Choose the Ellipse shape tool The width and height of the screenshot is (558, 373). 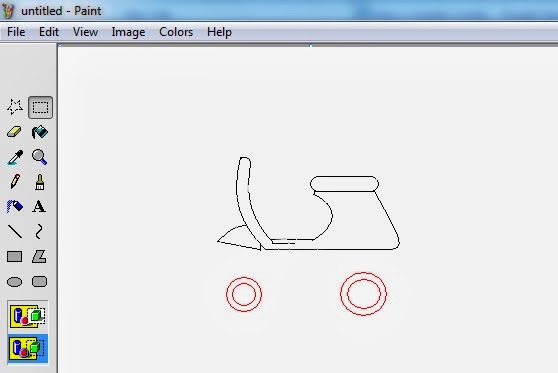click(15, 282)
